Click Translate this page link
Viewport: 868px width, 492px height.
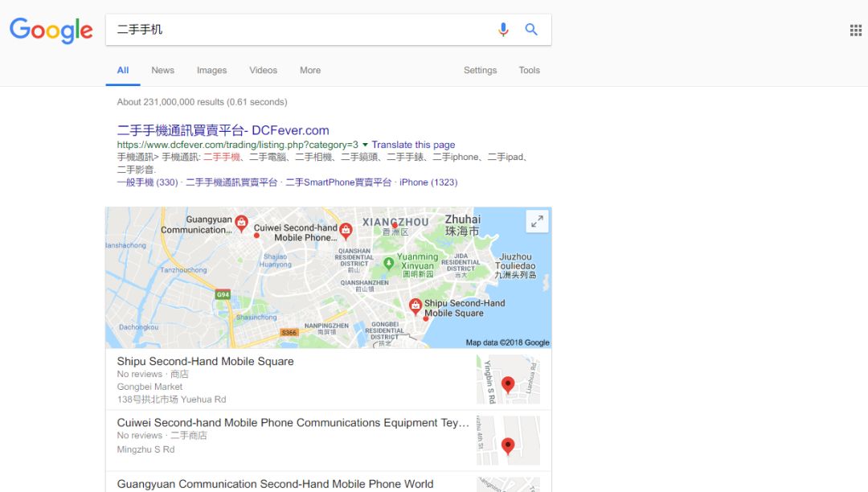(413, 145)
